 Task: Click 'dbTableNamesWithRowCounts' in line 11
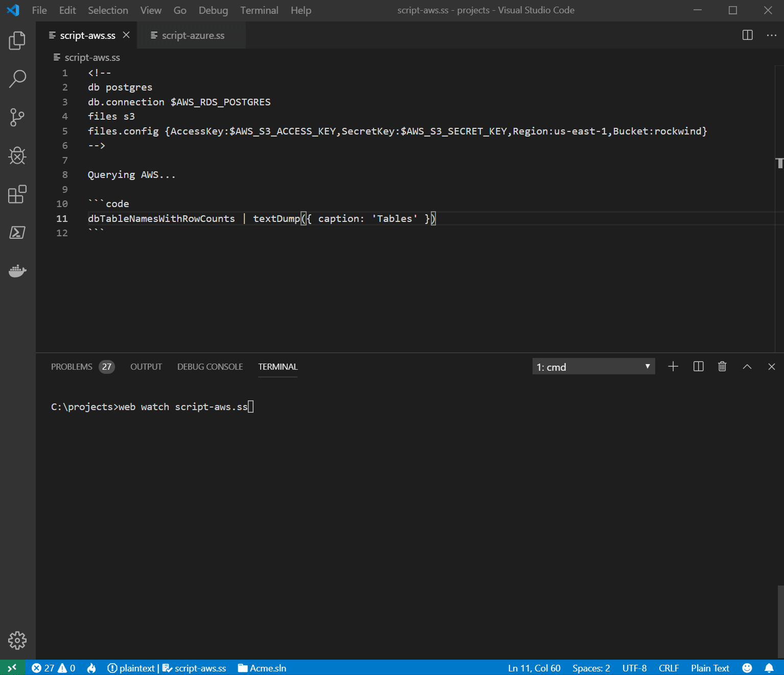[161, 218]
